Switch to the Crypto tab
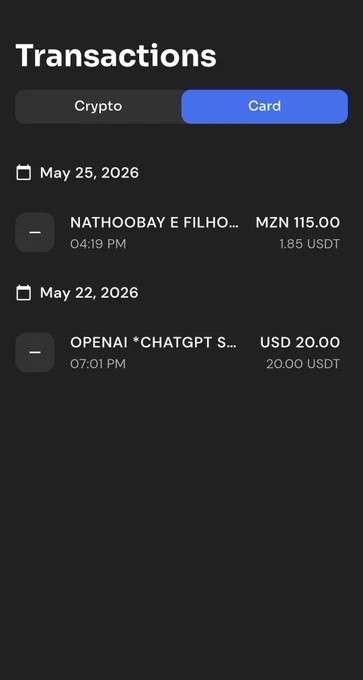This screenshot has height=680, width=363. point(98,107)
